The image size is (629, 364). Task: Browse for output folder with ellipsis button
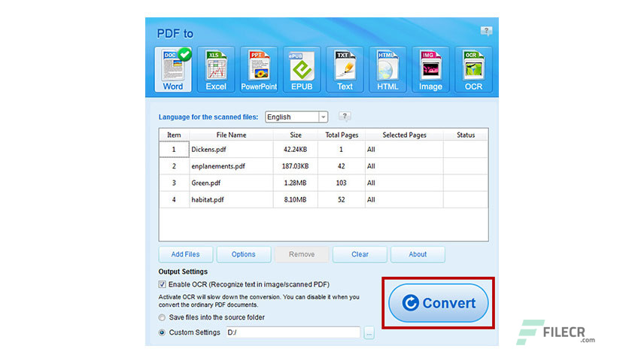(369, 332)
